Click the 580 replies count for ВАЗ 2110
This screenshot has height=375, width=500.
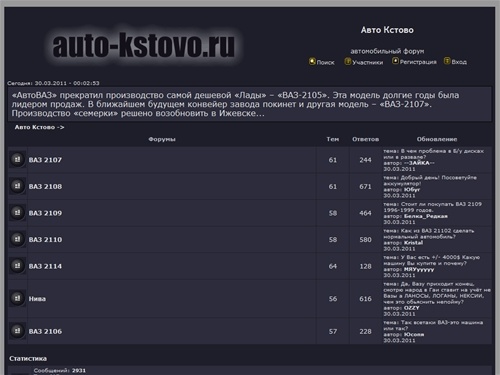[x=366, y=240]
